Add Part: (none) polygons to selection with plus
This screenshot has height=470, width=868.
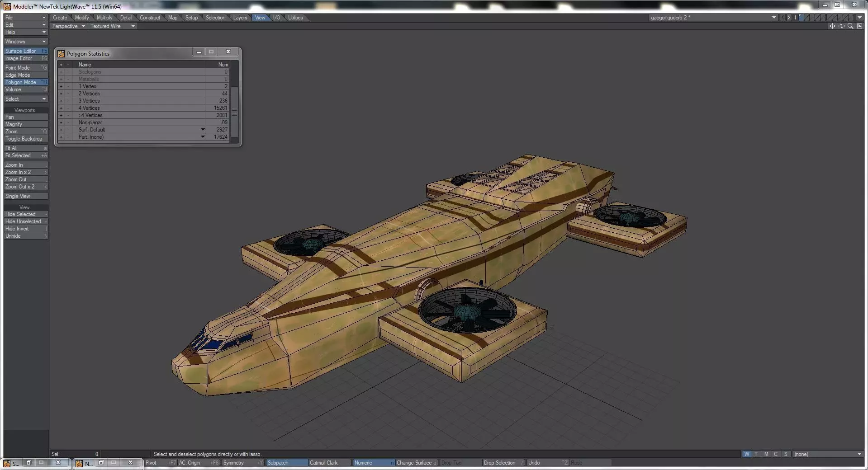61,137
